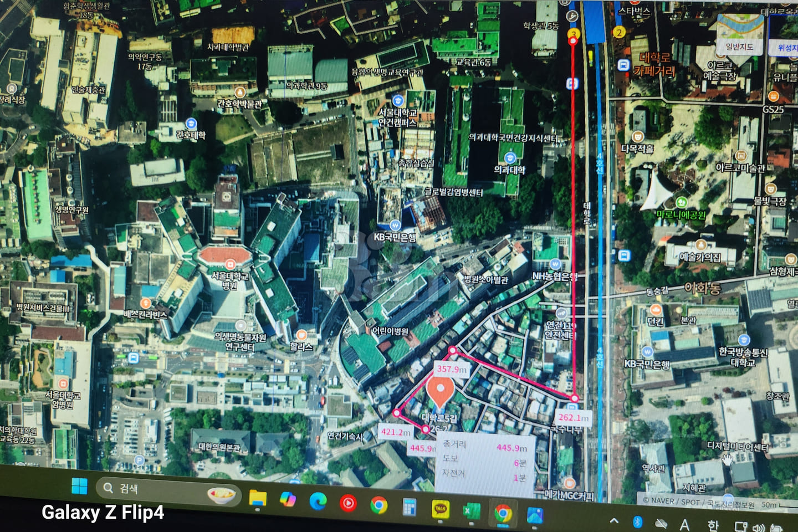Image resolution: width=798 pixels, height=532 pixels.
Task: Click the Bluetooth tray icon
Action: tap(638, 521)
